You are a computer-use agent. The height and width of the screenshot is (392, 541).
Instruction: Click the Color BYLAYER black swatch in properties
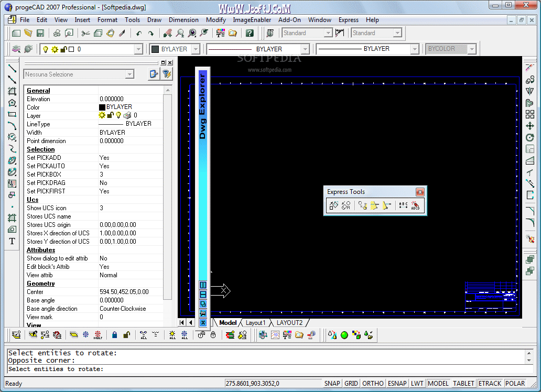[x=102, y=107]
